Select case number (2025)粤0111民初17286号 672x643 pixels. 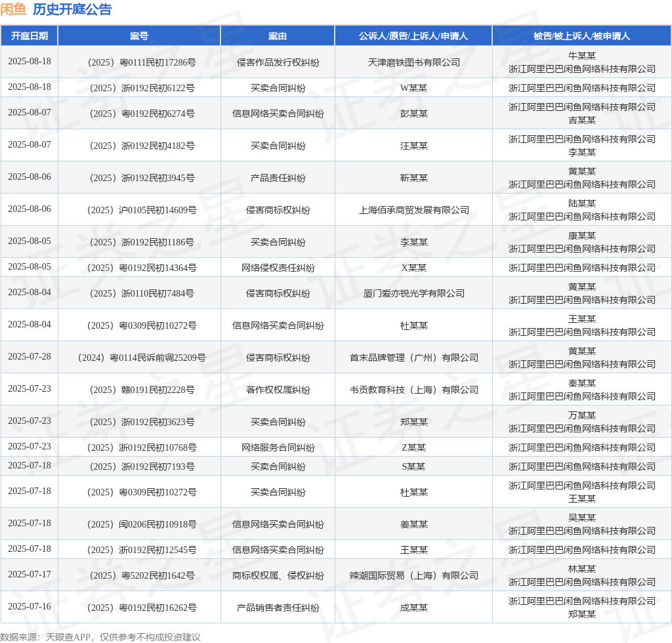142,62
